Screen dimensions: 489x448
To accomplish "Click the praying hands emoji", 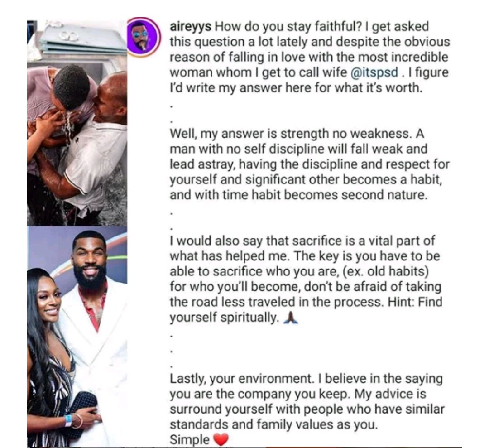I will [291, 318].
